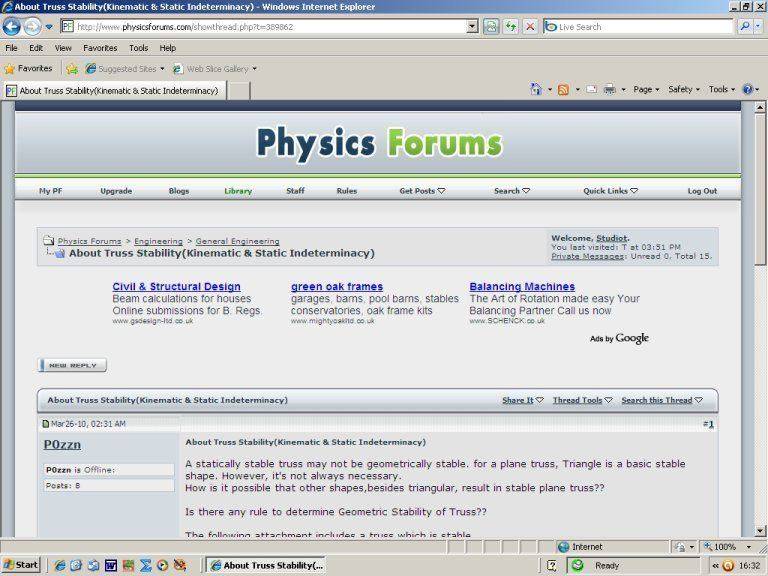Select the About Truss Stability browser tab
Image resolution: width=768 pixels, height=576 pixels.
pos(115,91)
